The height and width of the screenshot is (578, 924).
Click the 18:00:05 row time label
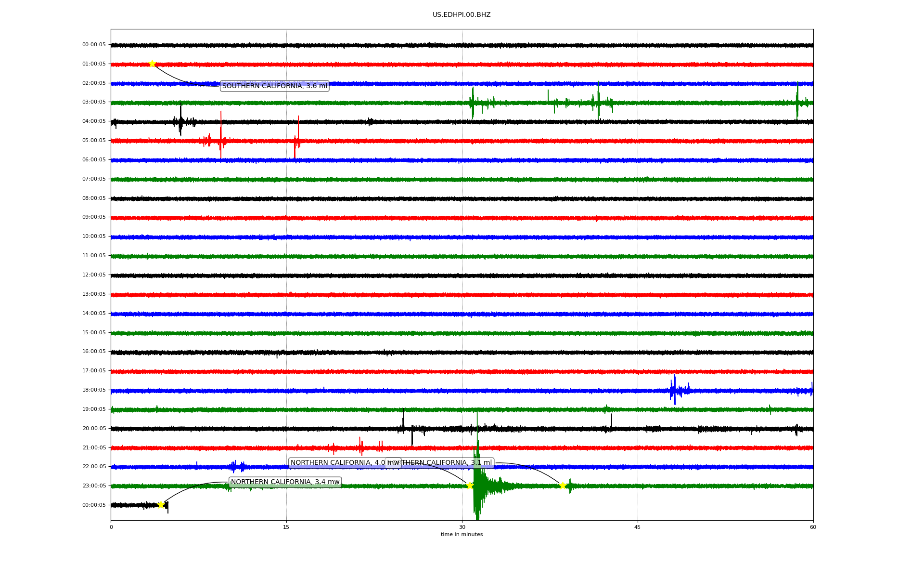[94, 390]
